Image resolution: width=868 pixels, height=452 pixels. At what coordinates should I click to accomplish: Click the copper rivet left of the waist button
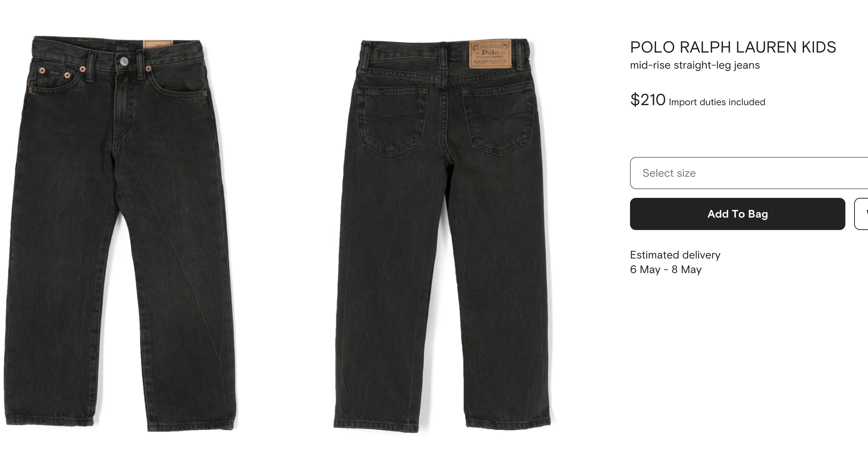(82, 69)
